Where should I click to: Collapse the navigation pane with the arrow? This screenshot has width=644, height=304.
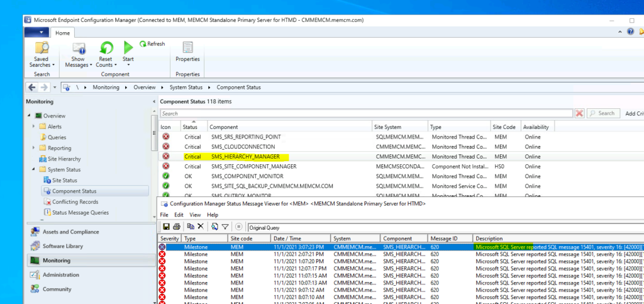(154, 101)
